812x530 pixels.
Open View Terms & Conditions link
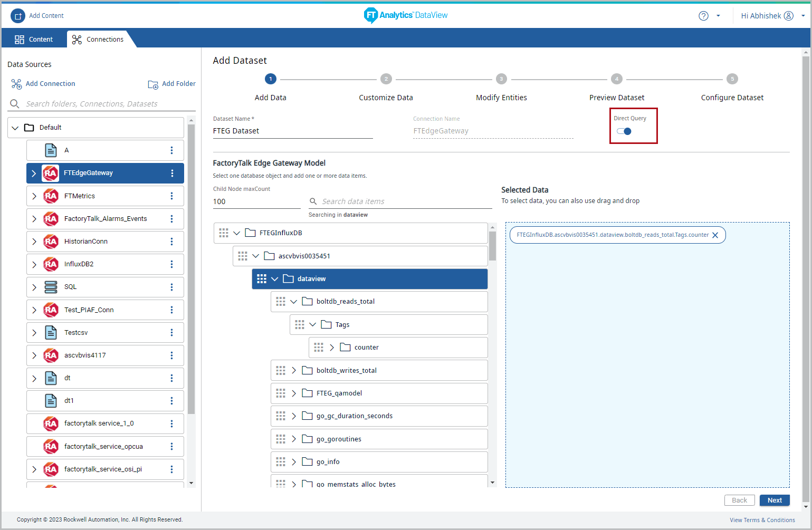[x=762, y=520]
